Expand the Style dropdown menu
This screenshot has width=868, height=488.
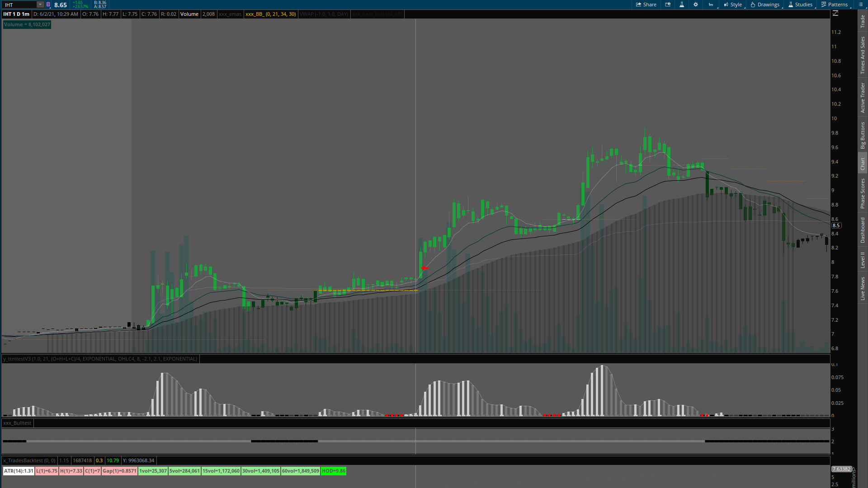pyautogui.click(x=733, y=5)
